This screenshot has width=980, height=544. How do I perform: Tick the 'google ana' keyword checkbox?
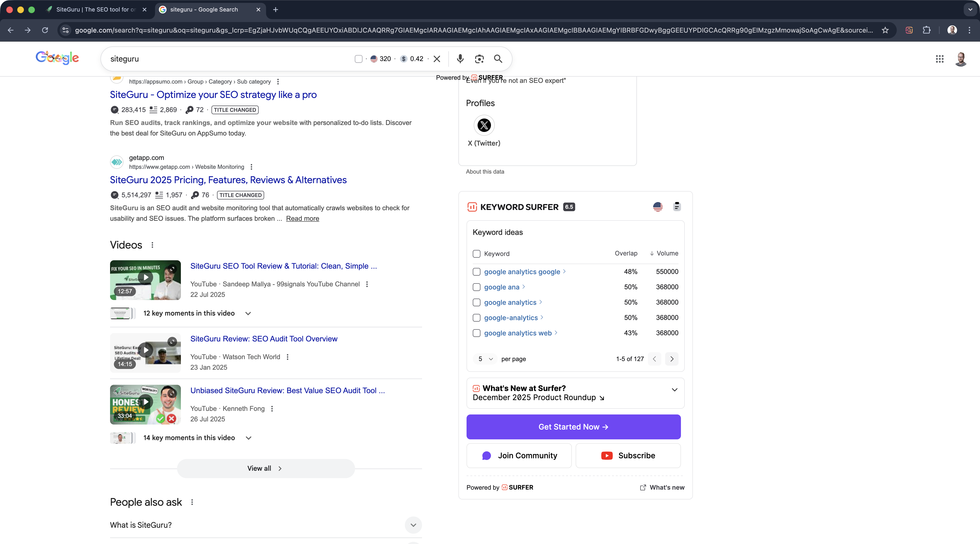click(476, 287)
